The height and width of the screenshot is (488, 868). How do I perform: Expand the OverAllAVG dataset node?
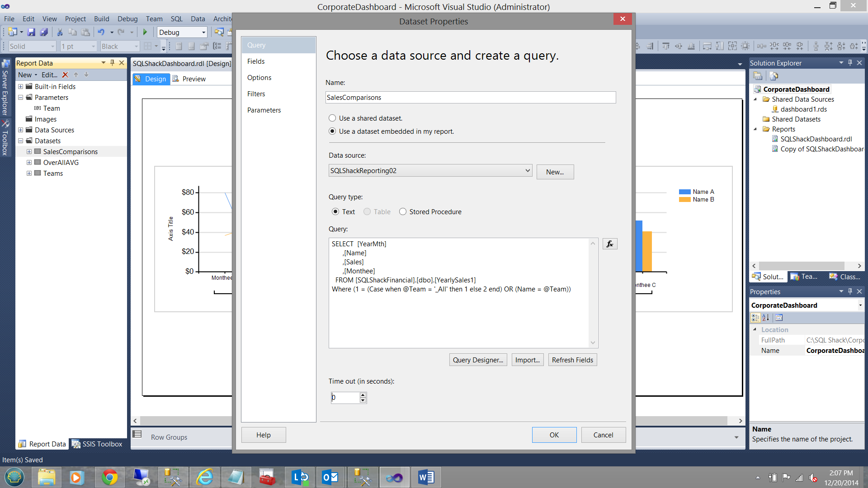coord(29,163)
